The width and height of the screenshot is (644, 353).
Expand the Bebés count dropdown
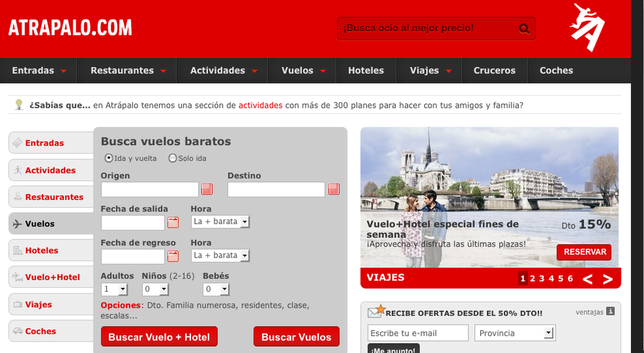click(216, 289)
